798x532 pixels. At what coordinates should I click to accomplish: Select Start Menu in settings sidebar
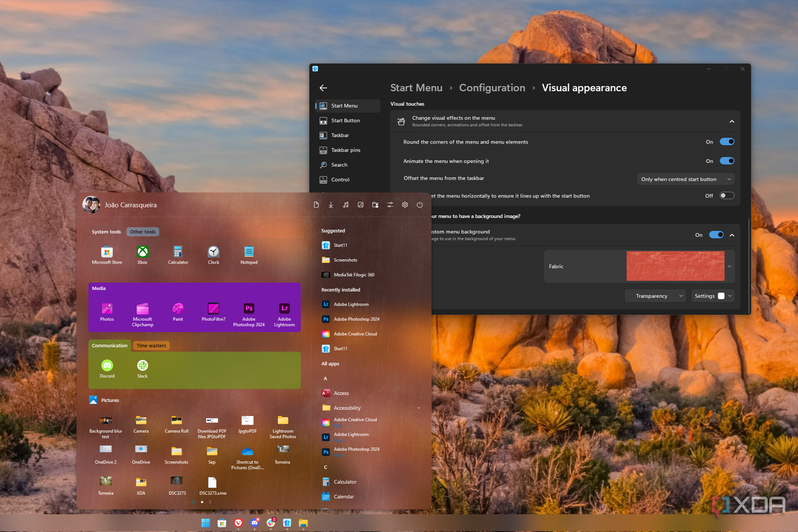pos(348,106)
